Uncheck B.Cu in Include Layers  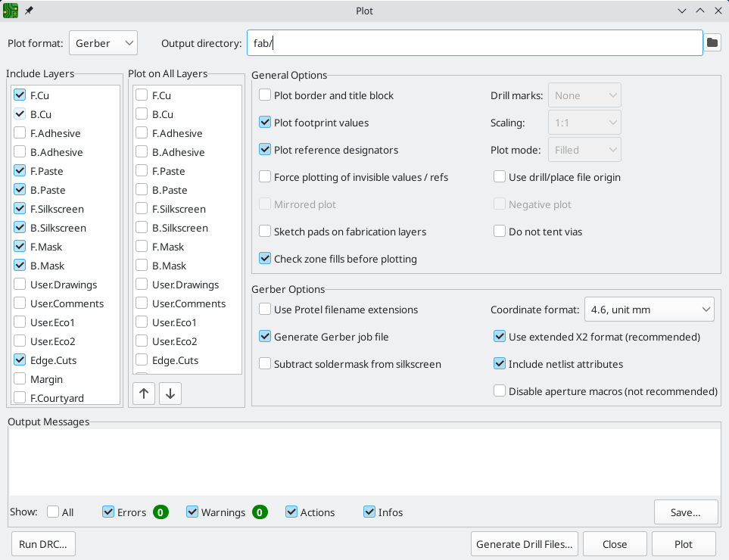click(x=20, y=114)
